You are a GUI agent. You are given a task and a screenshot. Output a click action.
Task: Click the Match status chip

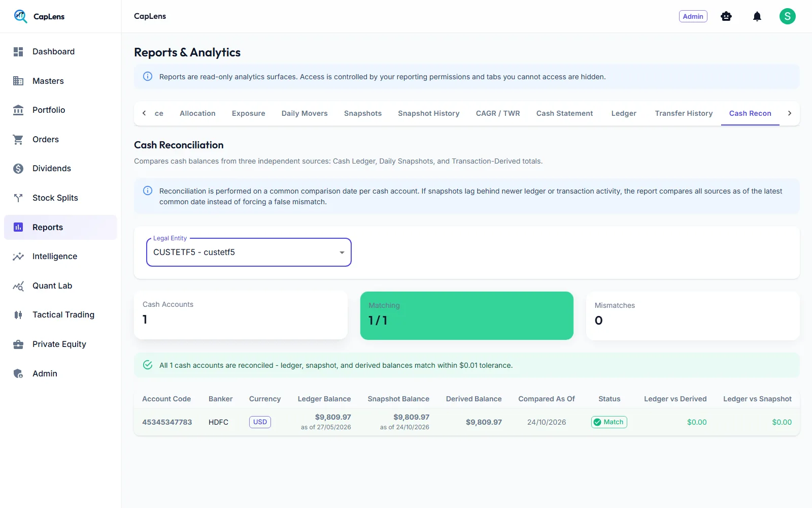pyautogui.click(x=609, y=422)
